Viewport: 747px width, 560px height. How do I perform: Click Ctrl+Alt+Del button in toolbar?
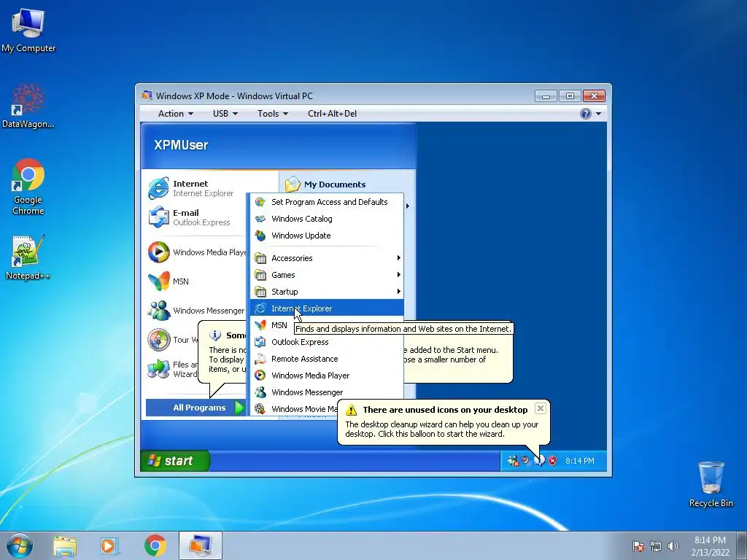click(x=332, y=113)
